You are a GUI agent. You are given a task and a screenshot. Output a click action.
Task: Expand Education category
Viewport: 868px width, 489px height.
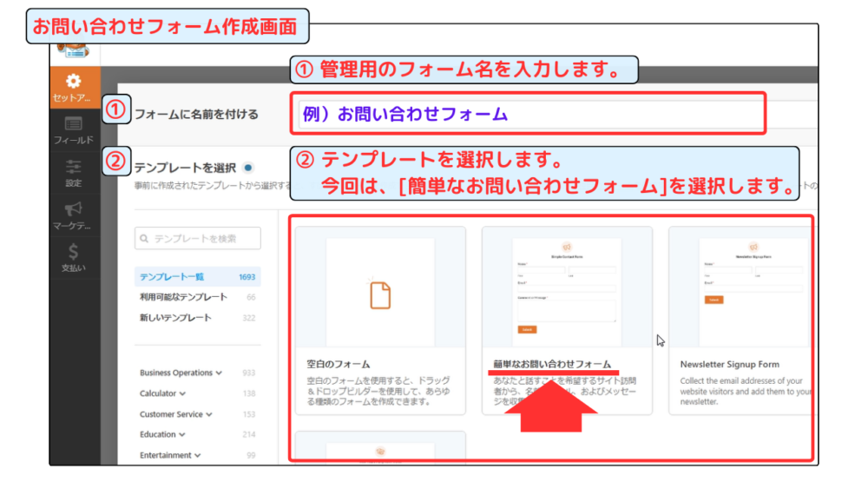162,434
